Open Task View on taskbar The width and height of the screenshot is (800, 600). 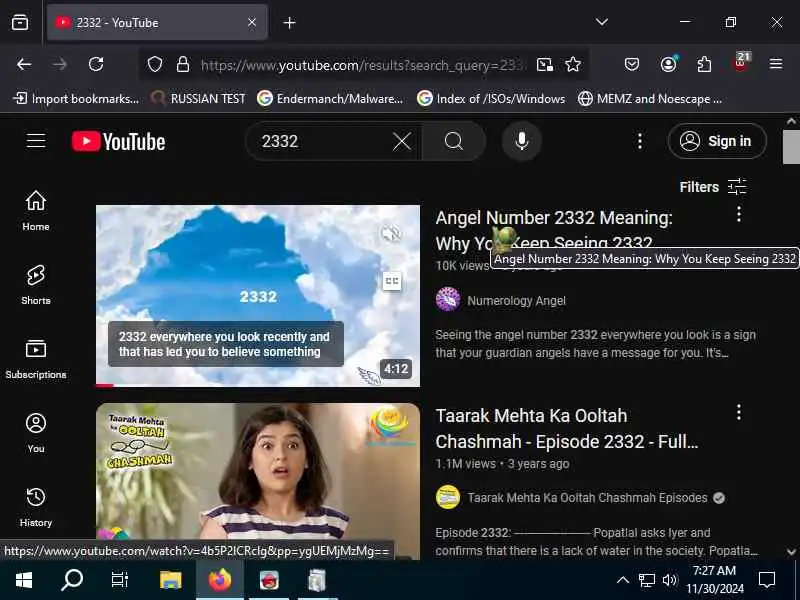pos(119,580)
